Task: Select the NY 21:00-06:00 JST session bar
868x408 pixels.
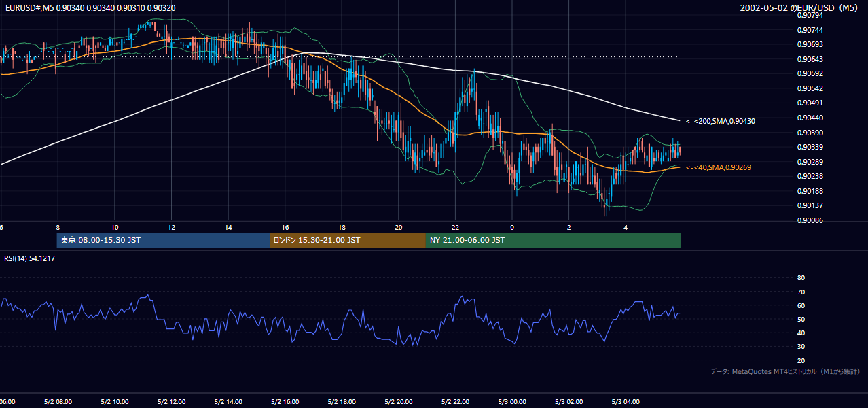Action: 554,240
